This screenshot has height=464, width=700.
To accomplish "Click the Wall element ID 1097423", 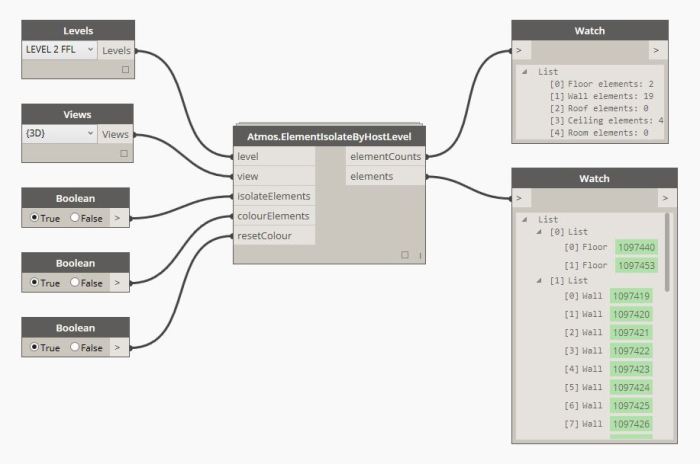I will tap(631, 368).
